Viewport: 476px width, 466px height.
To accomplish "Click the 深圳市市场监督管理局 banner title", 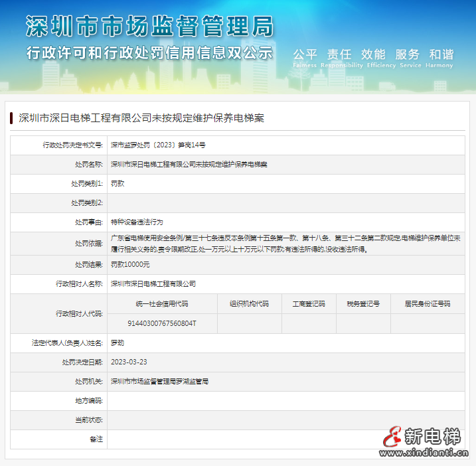I will pyautogui.click(x=149, y=26).
